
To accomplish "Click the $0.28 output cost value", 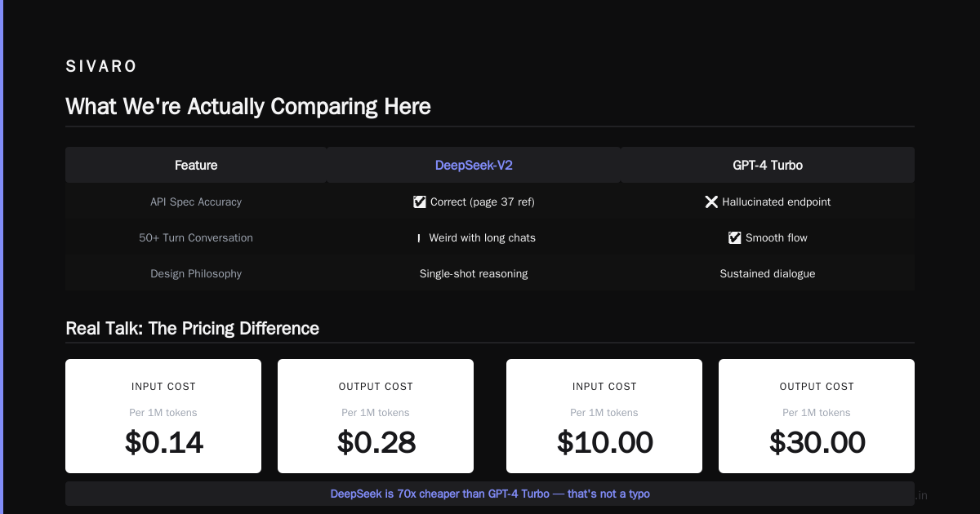I will pyautogui.click(x=376, y=442).
